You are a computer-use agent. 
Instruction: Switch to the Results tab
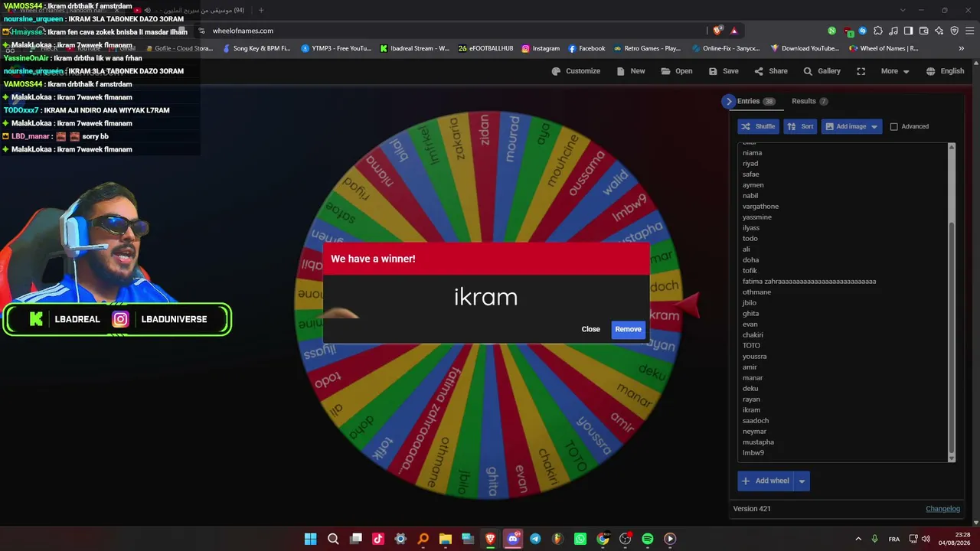pyautogui.click(x=809, y=101)
